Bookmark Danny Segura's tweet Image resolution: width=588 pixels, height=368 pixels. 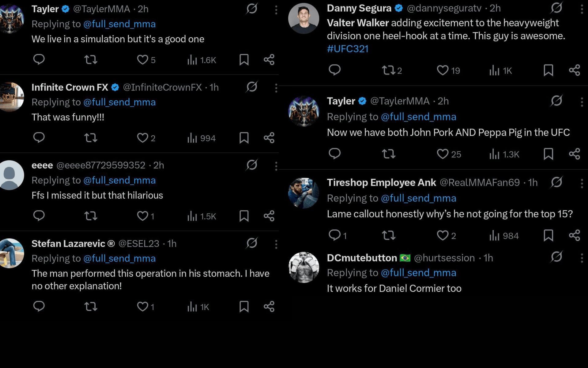pyautogui.click(x=548, y=71)
